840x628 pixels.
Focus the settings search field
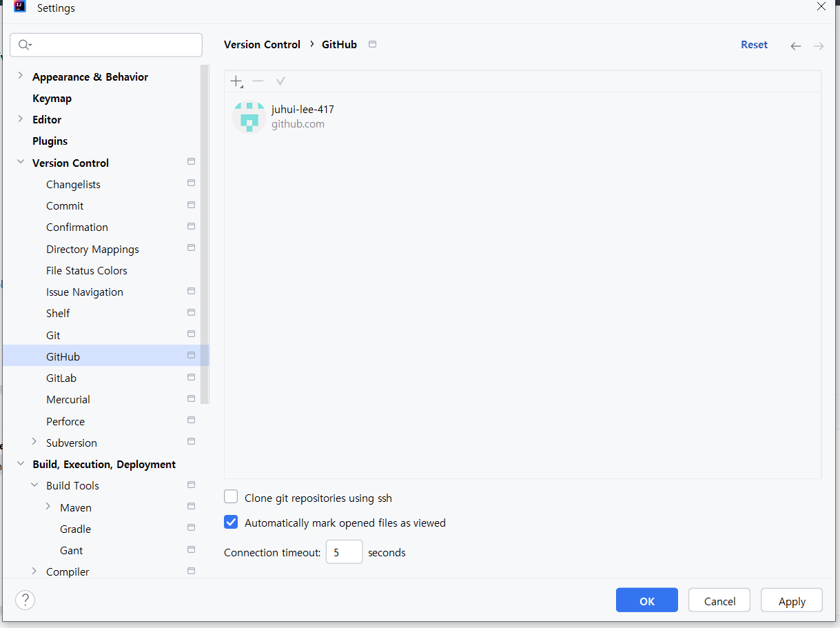[106, 45]
